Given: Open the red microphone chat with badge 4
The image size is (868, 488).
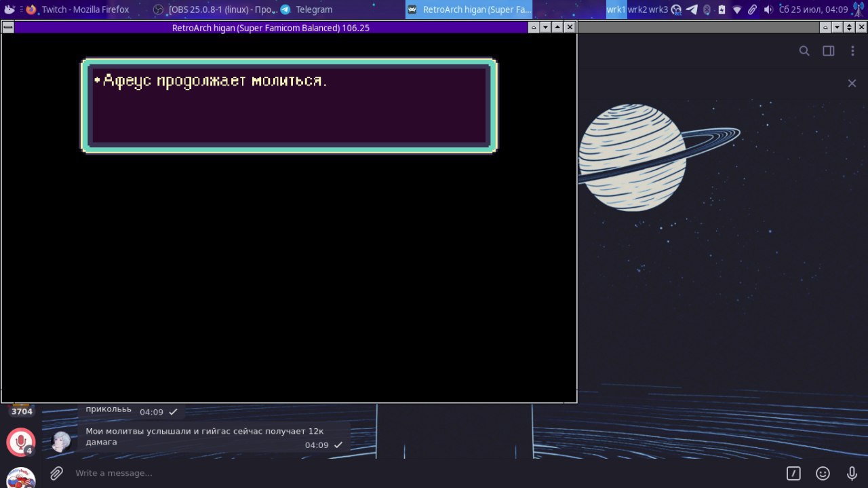Looking at the screenshot, I should click(x=21, y=442).
